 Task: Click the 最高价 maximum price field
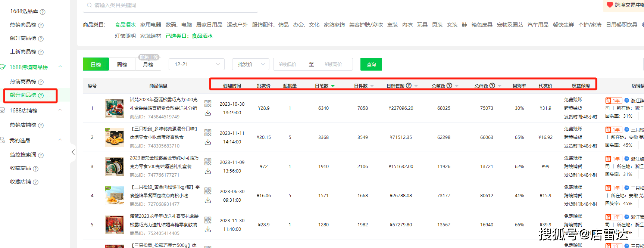tap(334, 64)
